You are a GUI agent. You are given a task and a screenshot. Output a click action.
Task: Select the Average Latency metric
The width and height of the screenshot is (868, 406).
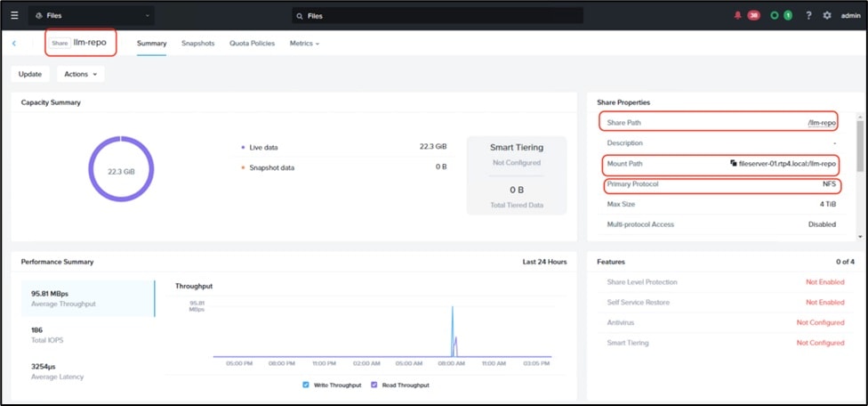pyautogui.click(x=87, y=371)
